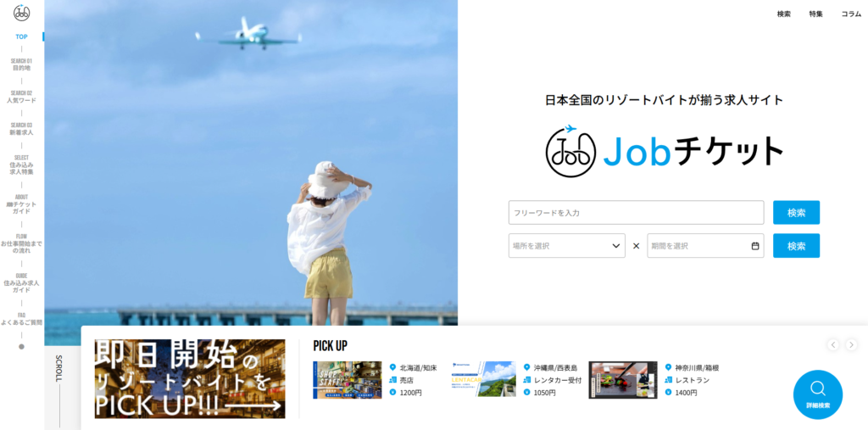Click job type icon beside レストラン
Image resolution: width=868 pixels, height=430 pixels.
coord(668,380)
